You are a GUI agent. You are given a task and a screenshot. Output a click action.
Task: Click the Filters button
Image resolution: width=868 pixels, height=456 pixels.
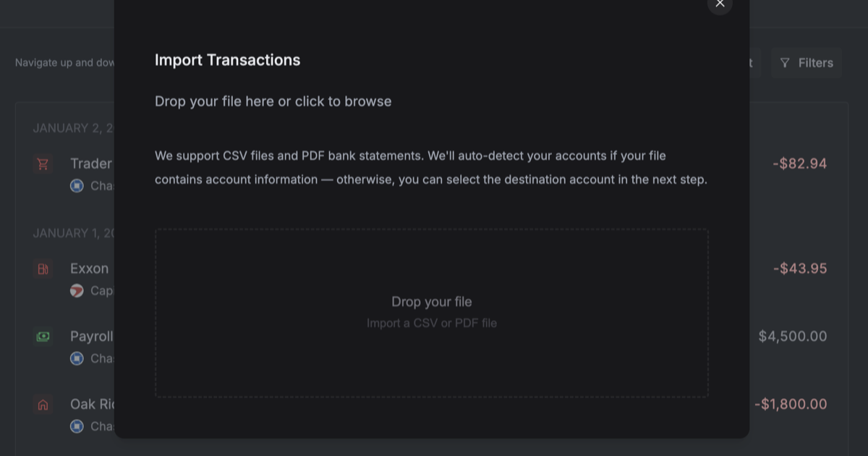tap(806, 63)
